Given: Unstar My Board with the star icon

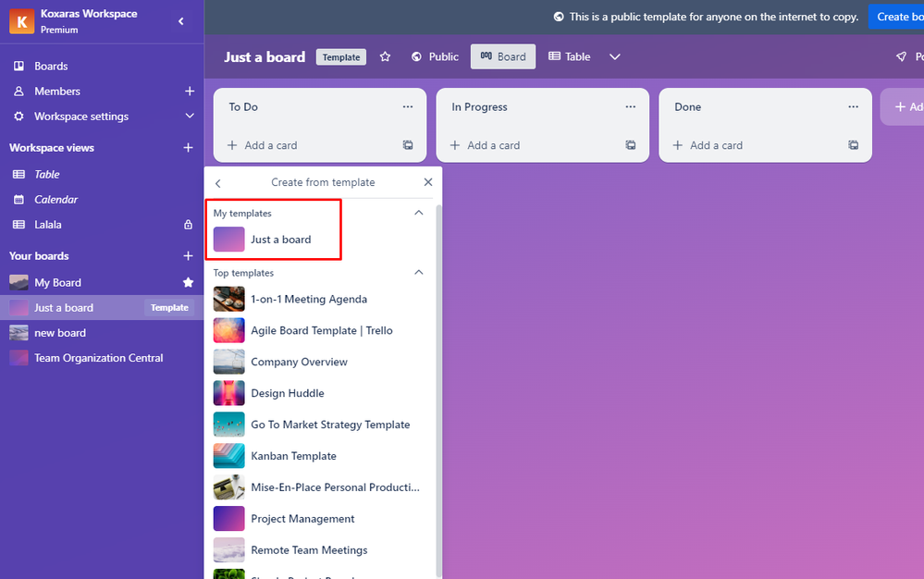Looking at the screenshot, I should (x=188, y=283).
